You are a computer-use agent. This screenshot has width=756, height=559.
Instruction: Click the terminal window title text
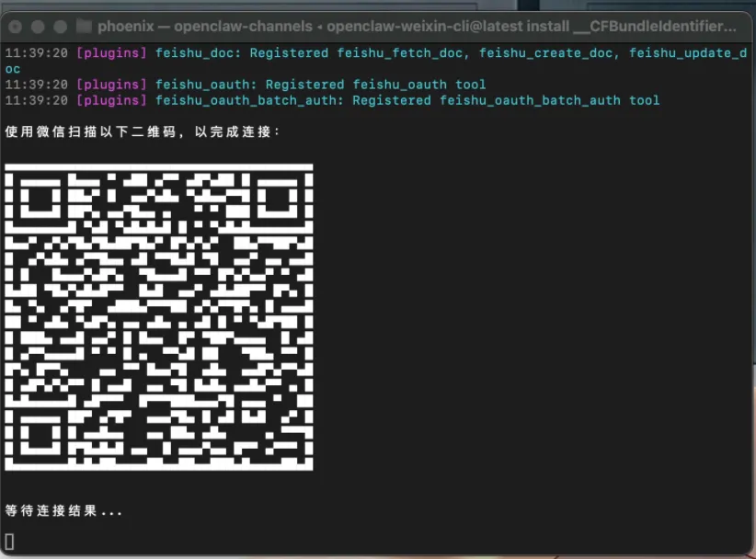point(417,26)
